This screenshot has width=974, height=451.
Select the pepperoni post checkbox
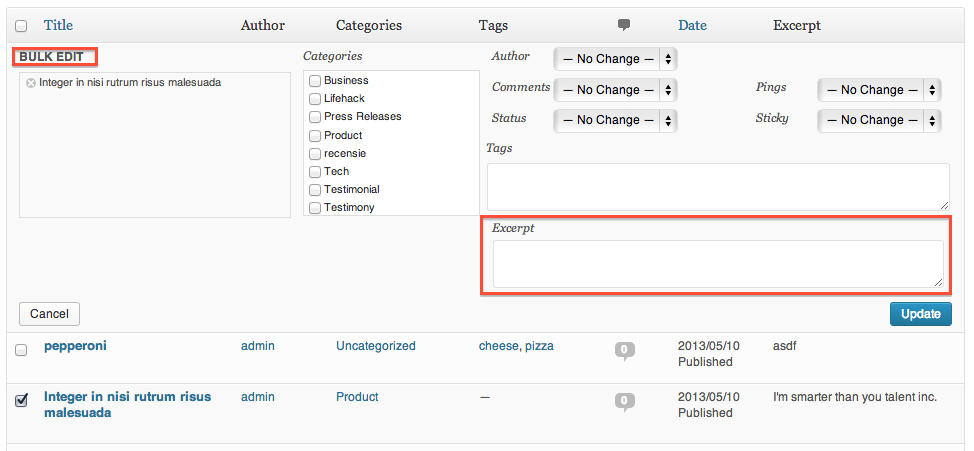tap(21, 350)
